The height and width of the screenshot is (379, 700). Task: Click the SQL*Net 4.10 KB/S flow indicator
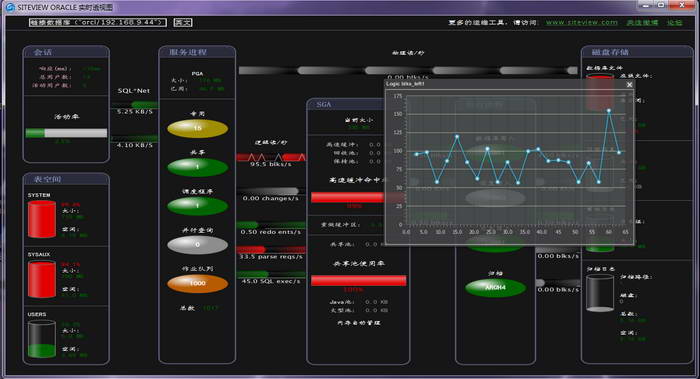(x=134, y=139)
